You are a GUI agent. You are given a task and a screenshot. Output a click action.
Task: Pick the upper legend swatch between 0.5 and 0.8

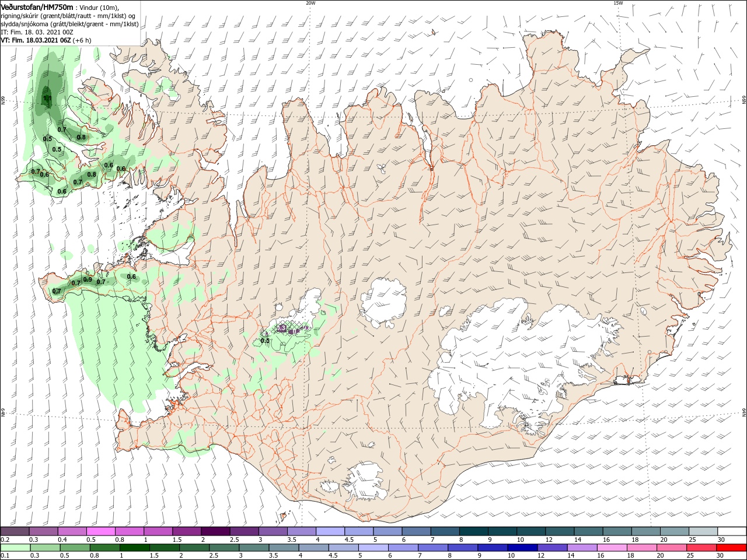(100, 531)
